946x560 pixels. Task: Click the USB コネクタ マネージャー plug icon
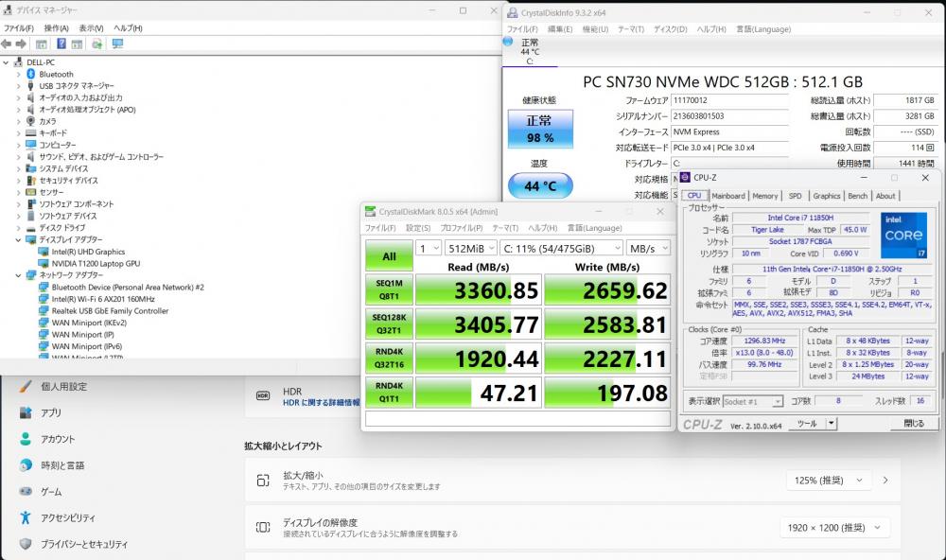point(31,86)
